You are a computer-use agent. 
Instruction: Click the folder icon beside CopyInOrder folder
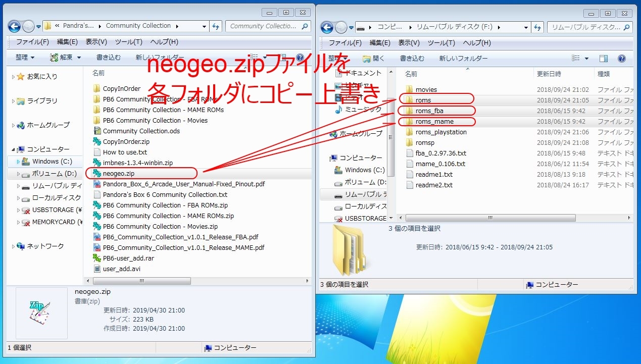(97, 88)
